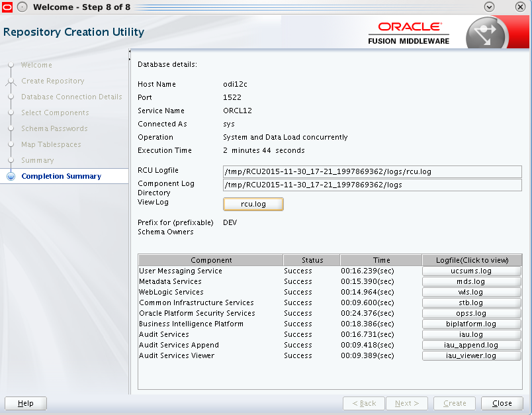The height and width of the screenshot is (415, 532).
Task: Select the Summary wizard step
Action: click(37, 160)
